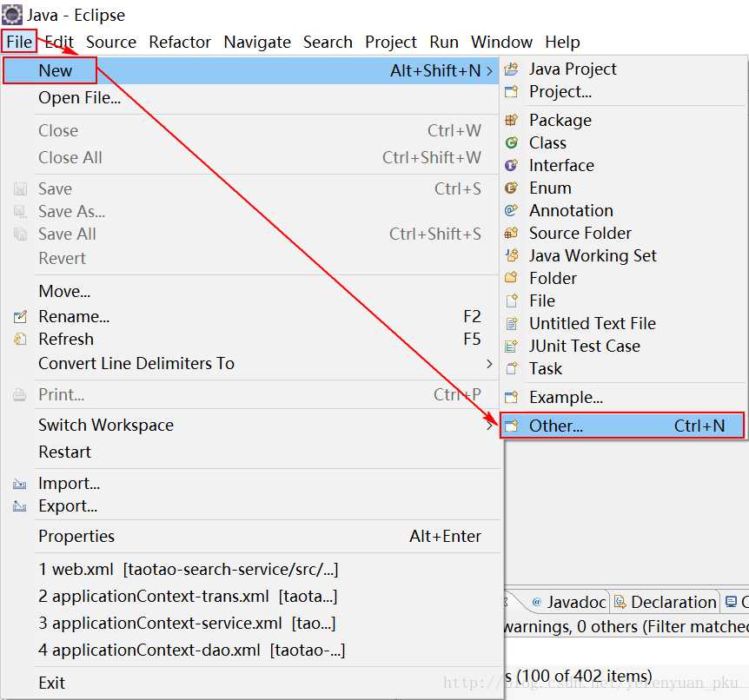749x700 pixels.
Task: Click the Eclipse application icon in title bar
Action: (11, 15)
